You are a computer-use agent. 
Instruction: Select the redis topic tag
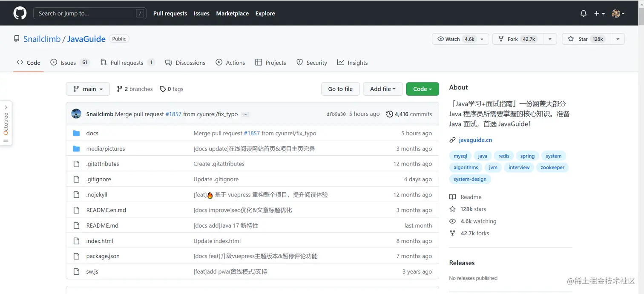(x=504, y=156)
